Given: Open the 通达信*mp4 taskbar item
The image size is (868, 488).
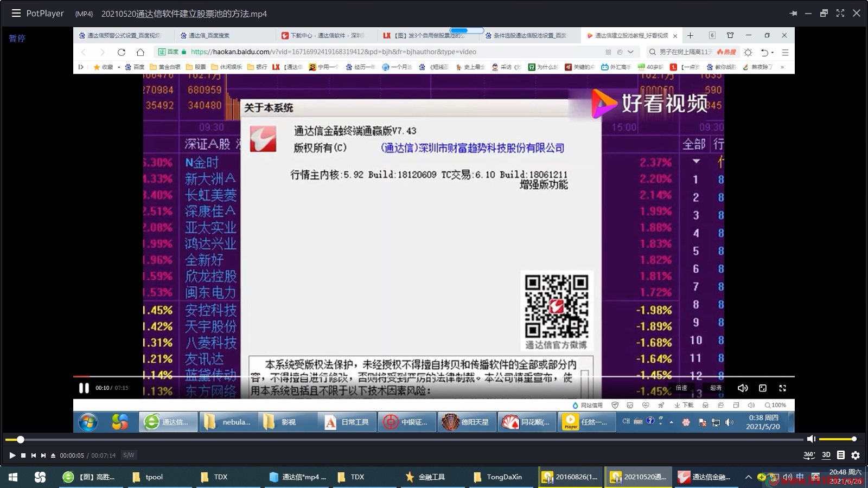Looking at the screenshot, I should pos(298,477).
